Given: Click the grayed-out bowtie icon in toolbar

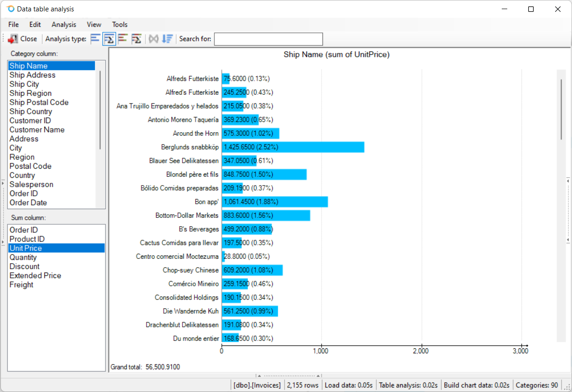Looking at the screenshot, I should [154, 39].
